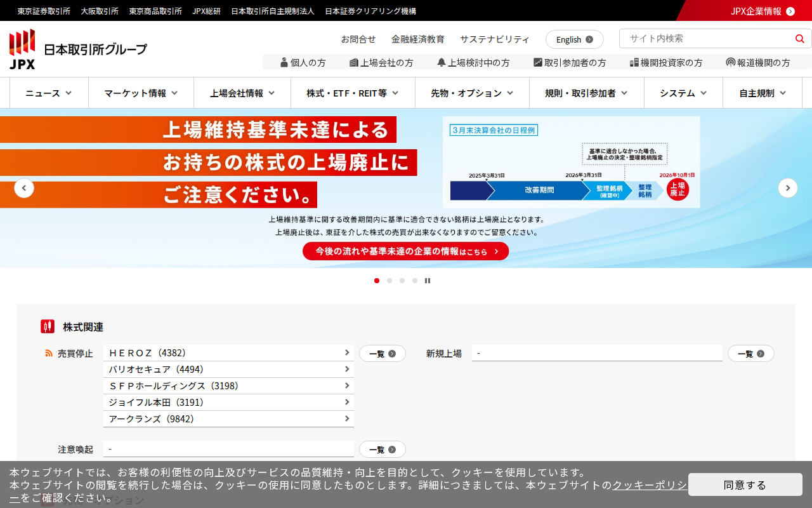Screen dimensions: 812x508
Task: Expand the 規則・取引参加者 menu
Action: pyautogui.click(x=587, y=93)
